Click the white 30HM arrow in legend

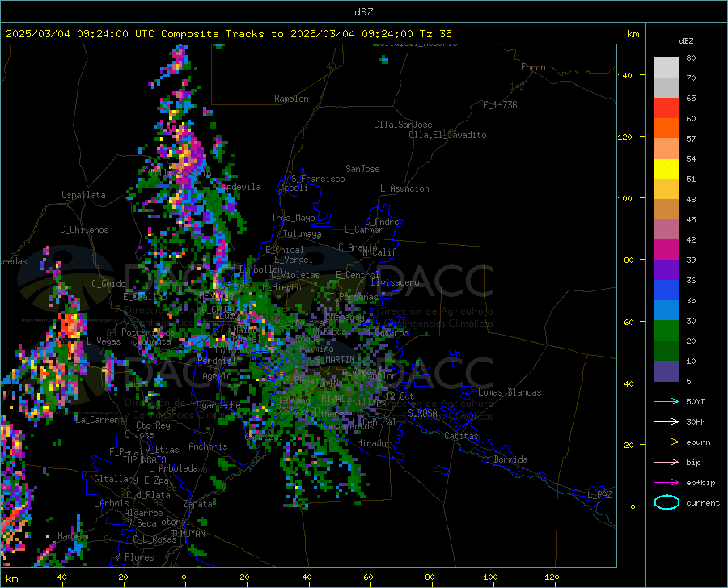pos(667,422)
